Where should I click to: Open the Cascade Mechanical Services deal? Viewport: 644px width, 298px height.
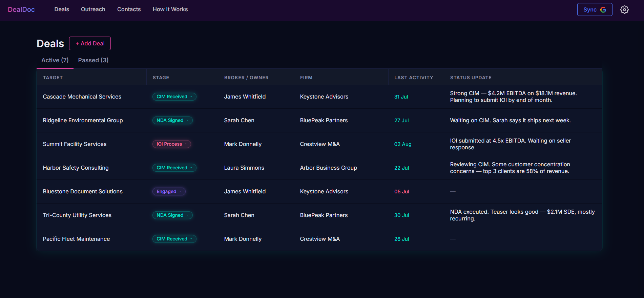(x=82, y=97)
